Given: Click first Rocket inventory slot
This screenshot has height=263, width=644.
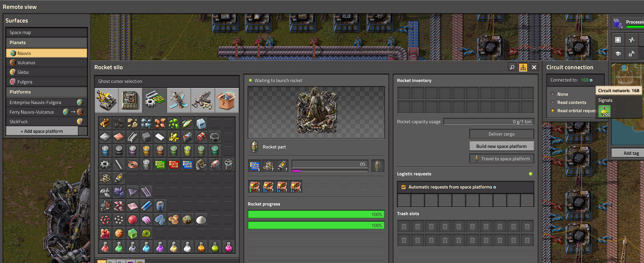Looking at the screenshot, I should pyautogui.click(x=404, y=93).
